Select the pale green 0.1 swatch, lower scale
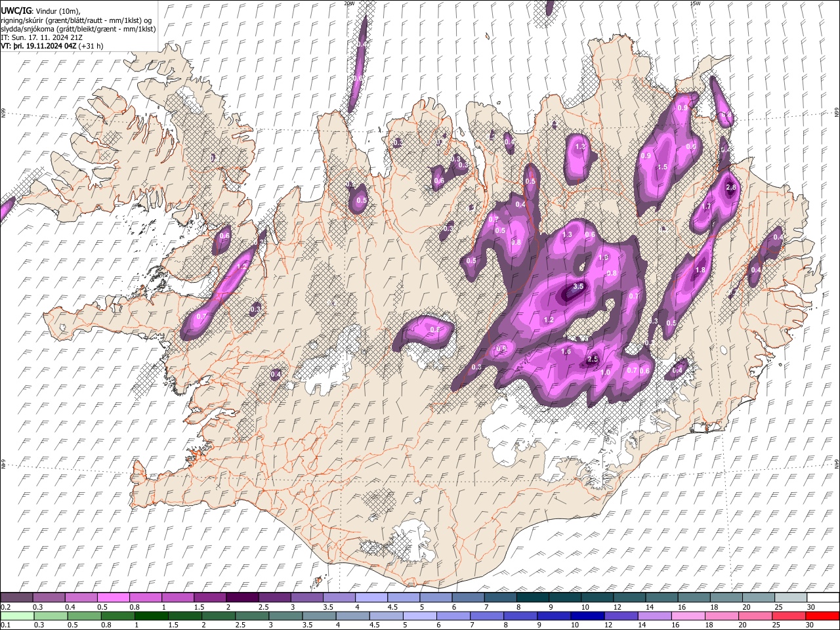This screenshot has height=630, width=840. pyautogui.click(x=16, y=616)
